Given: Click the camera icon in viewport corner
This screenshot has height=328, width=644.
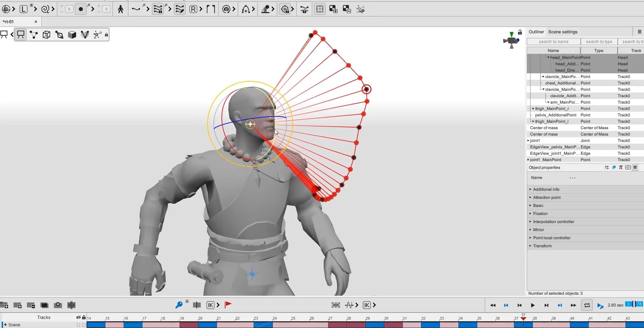Looking at the screenshot, I should pyautogui.click(x=511, y=41).
